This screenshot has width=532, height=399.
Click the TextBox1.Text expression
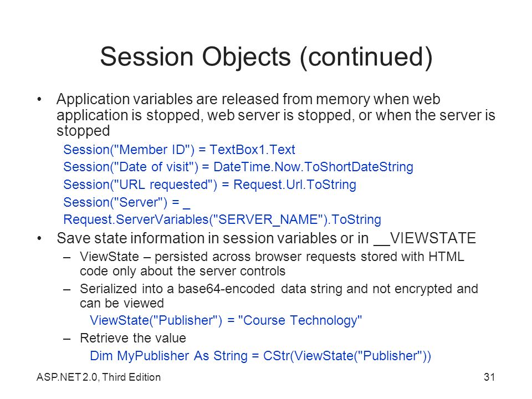point(253,150)
